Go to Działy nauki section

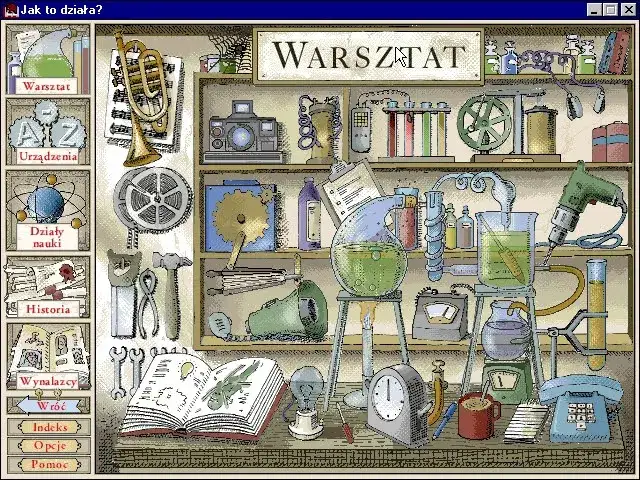click(x=47, y=208)
